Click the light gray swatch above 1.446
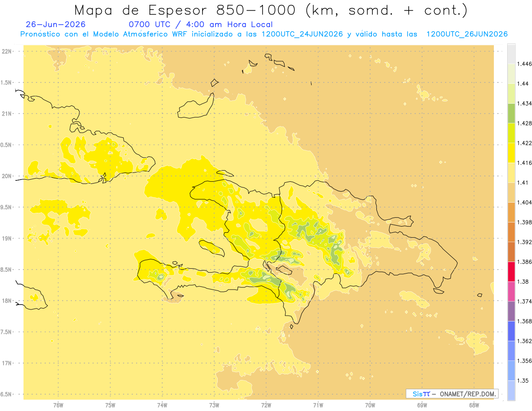This screenshot has height=411, width=532. (511, 54)
